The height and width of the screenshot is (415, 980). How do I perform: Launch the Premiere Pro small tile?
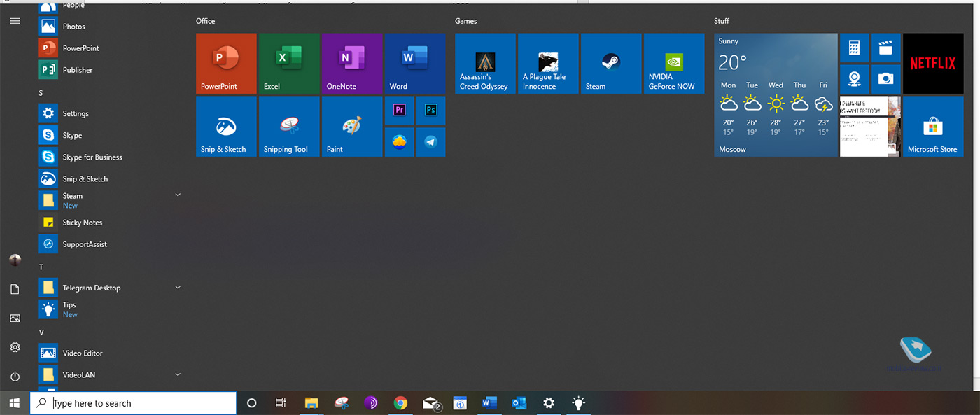click(x=400, y=111)
